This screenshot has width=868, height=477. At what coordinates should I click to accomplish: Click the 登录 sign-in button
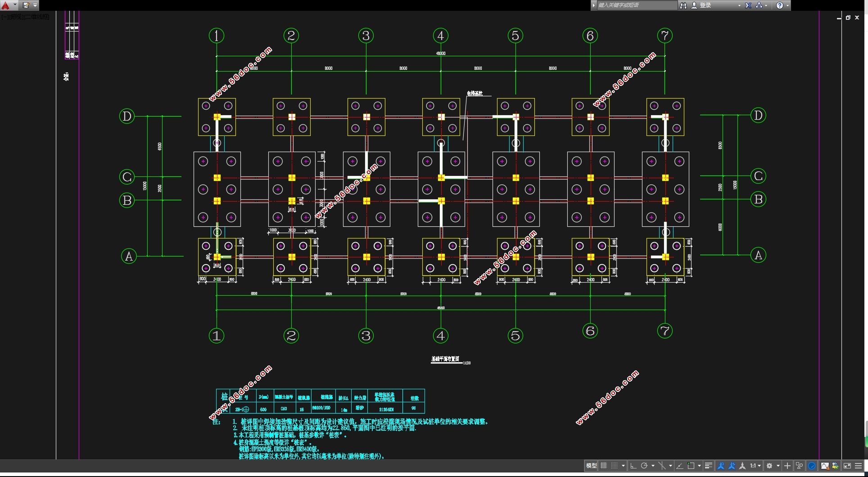[701, 5]
